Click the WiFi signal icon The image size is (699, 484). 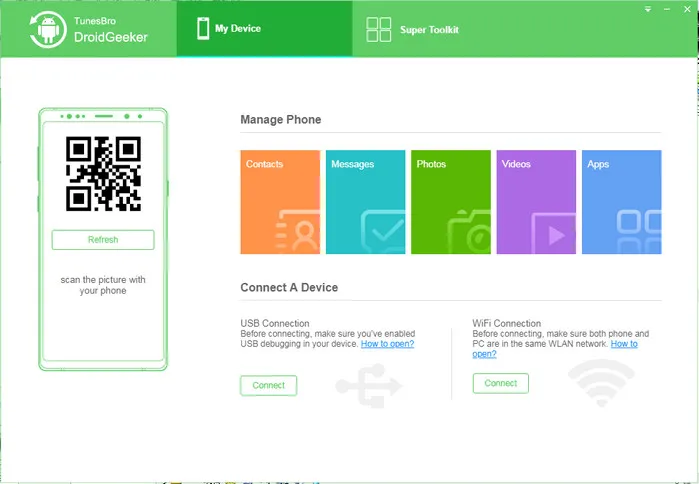(601, 382)
